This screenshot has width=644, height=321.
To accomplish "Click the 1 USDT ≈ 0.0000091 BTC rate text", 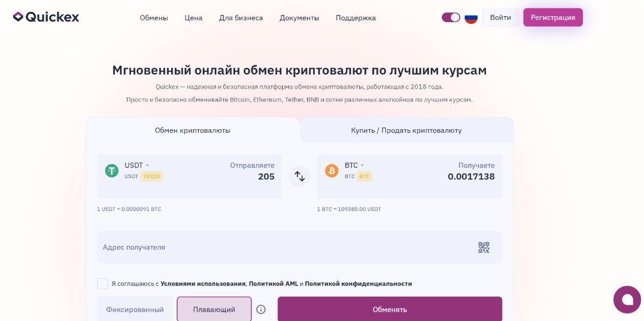I will 129,209.
